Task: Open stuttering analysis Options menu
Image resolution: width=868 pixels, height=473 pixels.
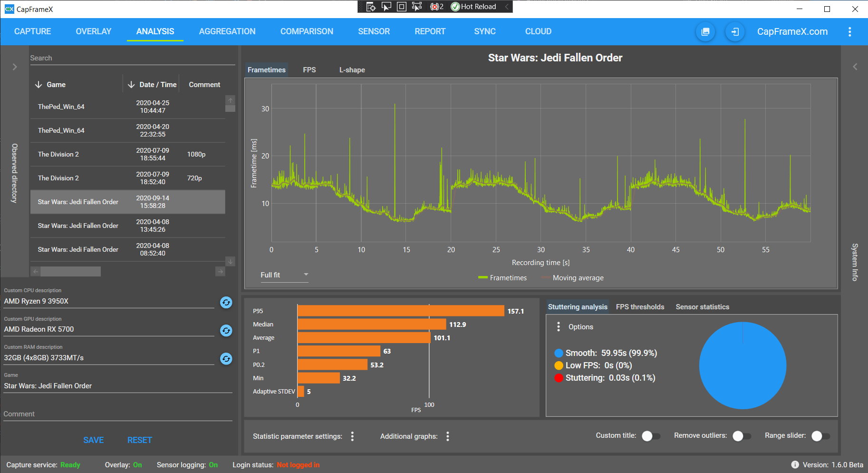Action: click(x=559, y=327)
